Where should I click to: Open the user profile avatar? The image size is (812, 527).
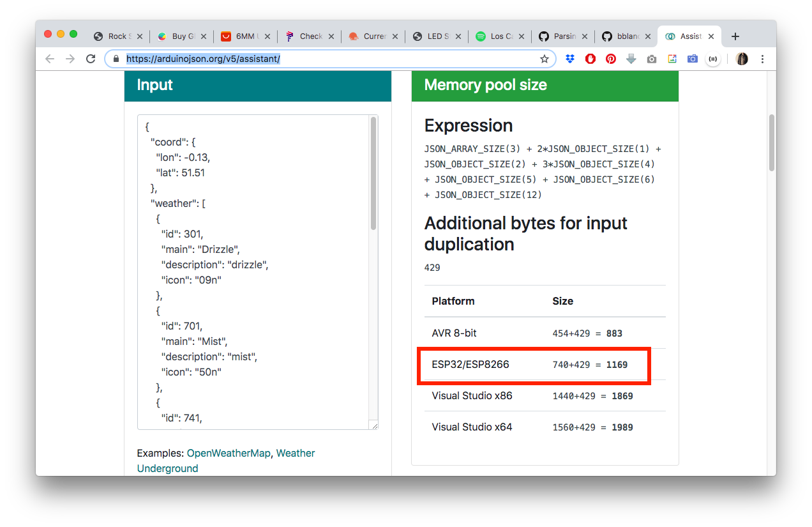coord(742,59)
